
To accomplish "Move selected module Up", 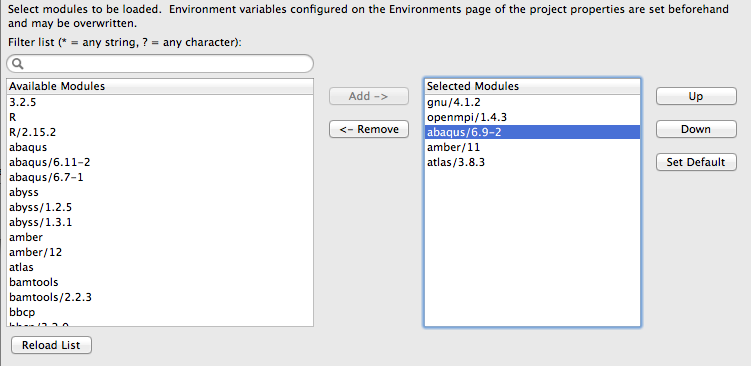I will [696, 96].
